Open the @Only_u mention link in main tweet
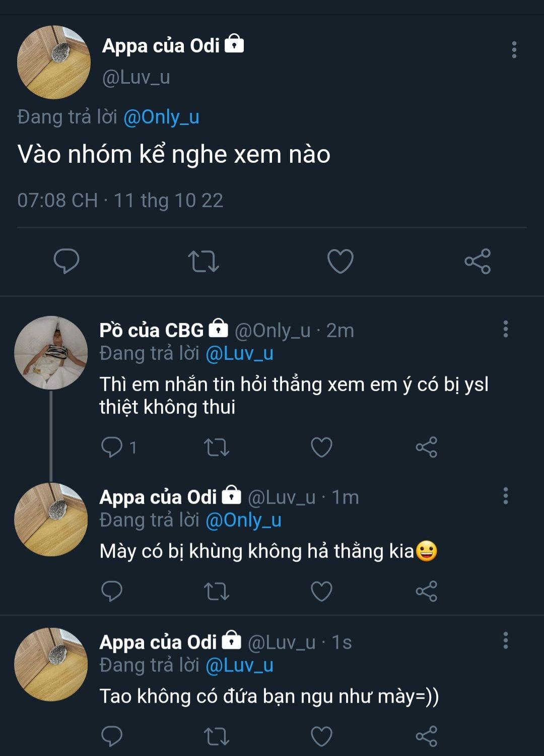This screenshot has height=756, width=544. pyautogui.click(x=161, y=117)
